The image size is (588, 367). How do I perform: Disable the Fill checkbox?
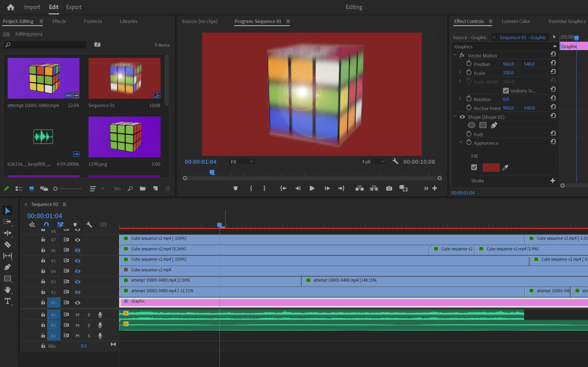[474, 168]
